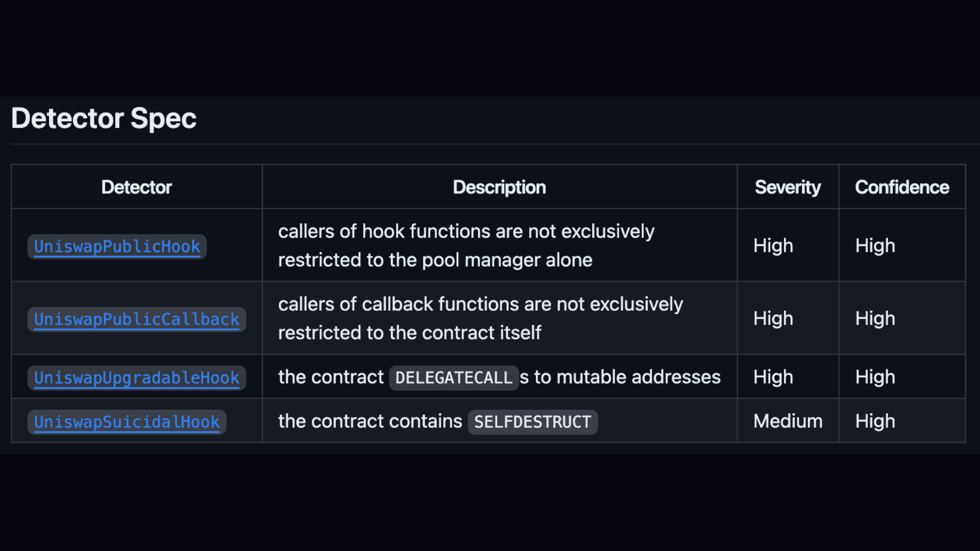
Task: Click the Description column header
Action: pyautogui.click(x=499, y=187)
